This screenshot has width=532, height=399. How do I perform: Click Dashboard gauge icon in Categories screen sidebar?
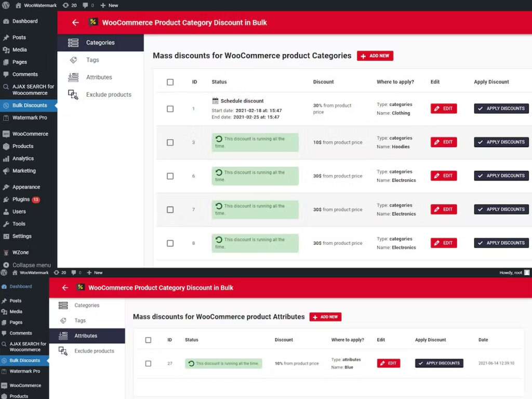[6, 21]
